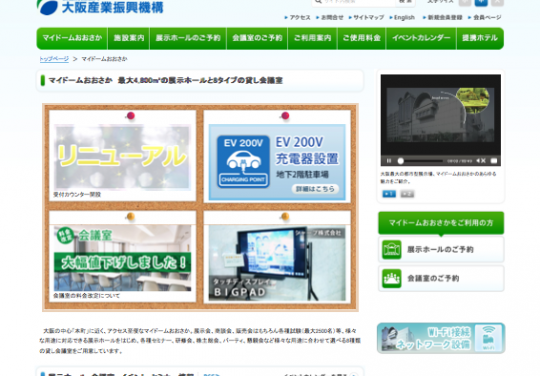
Task: Click the meeting room reservation icon
Action: tap(392, 278)
